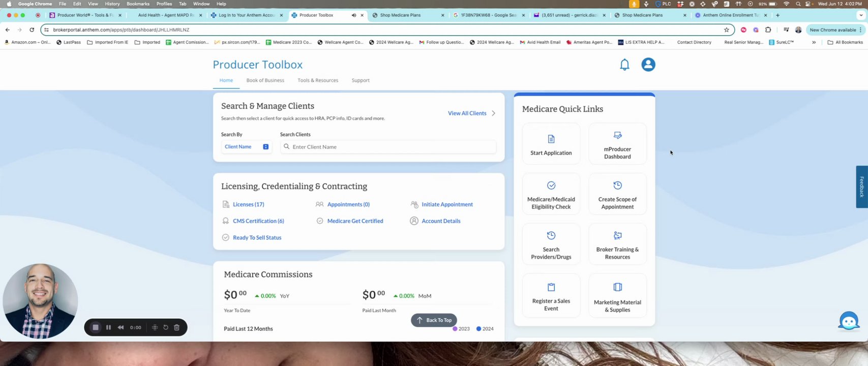
Task: Open Marketing Material & Supplies tile
Action: (617, 295)
